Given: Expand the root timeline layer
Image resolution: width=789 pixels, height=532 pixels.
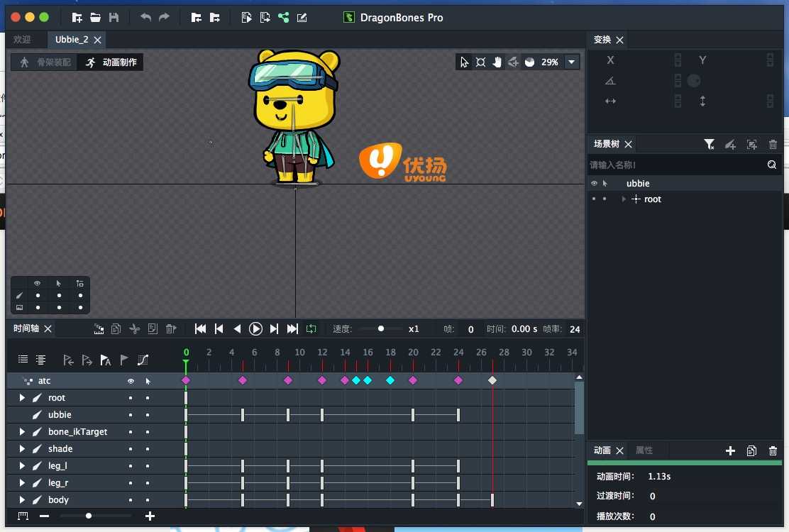Looking at the screenshot, I should tap(21, 398).
